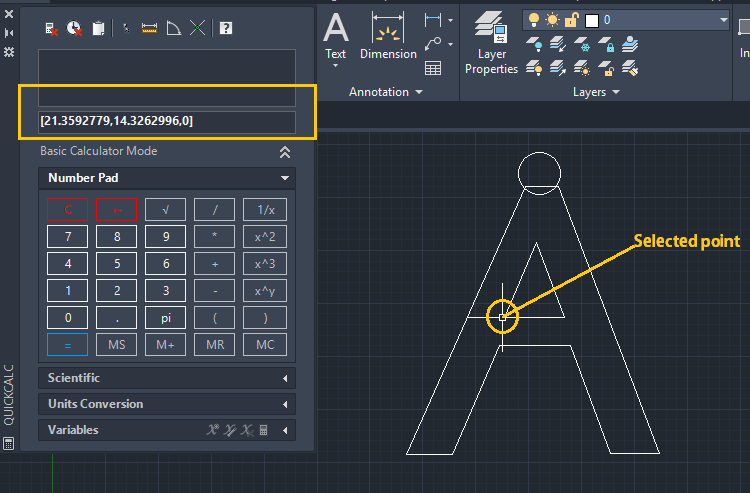Screen dimensions: 750x493
Task: Toggle the layer lock padlock icon
Action: point(570,21)
